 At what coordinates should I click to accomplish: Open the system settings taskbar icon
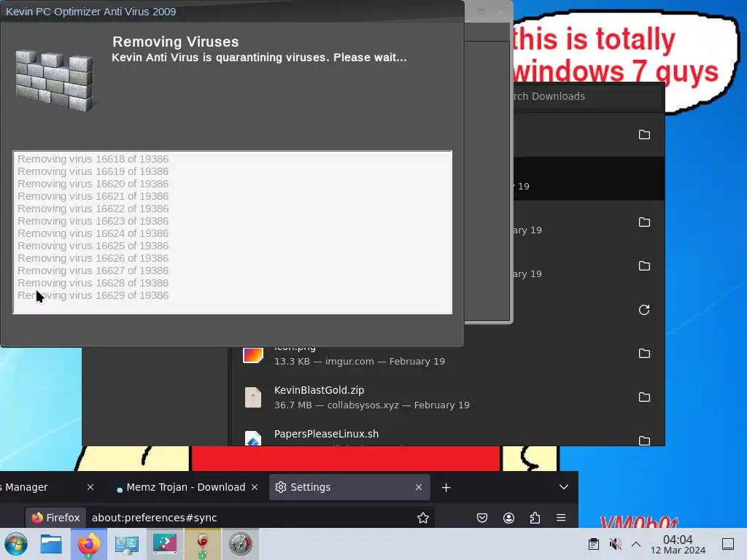(x=127, y=544)
